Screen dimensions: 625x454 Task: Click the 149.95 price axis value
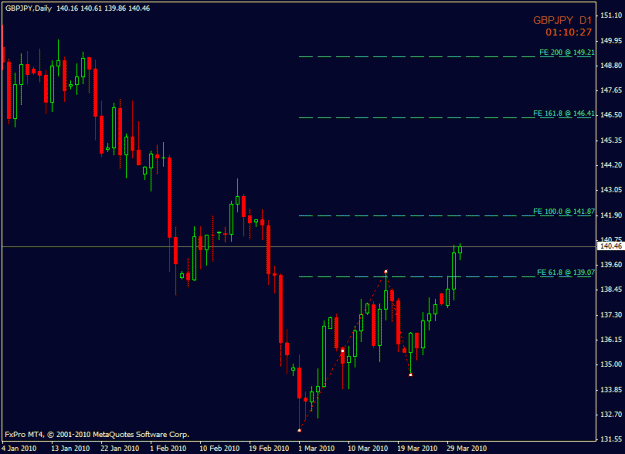pos(611,41)
